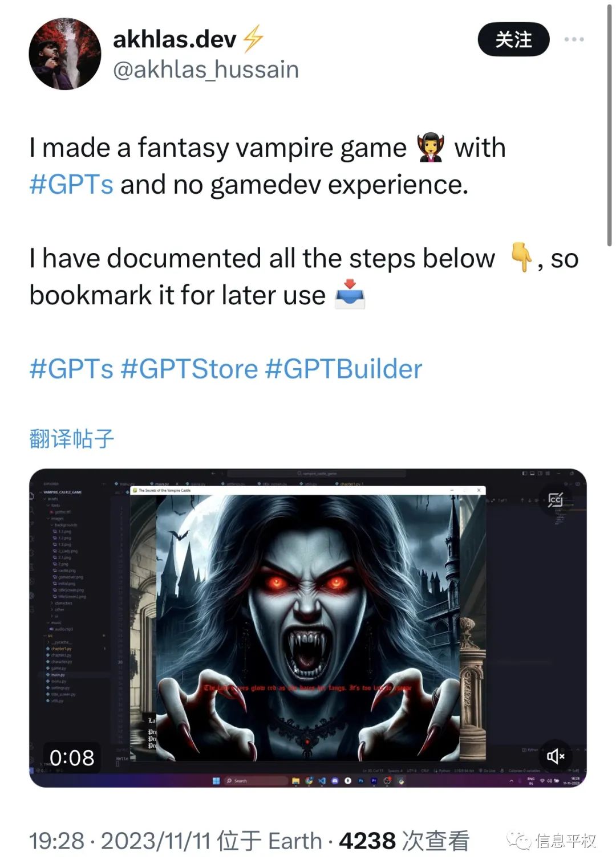Open the #GPTs hashtag in the bottom tag row

[71, 369]
